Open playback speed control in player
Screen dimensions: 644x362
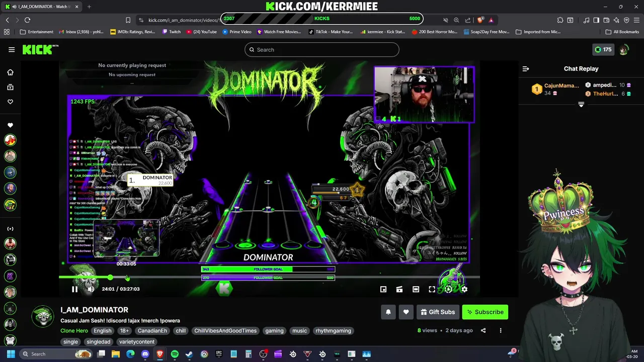[x=448, y=289]
